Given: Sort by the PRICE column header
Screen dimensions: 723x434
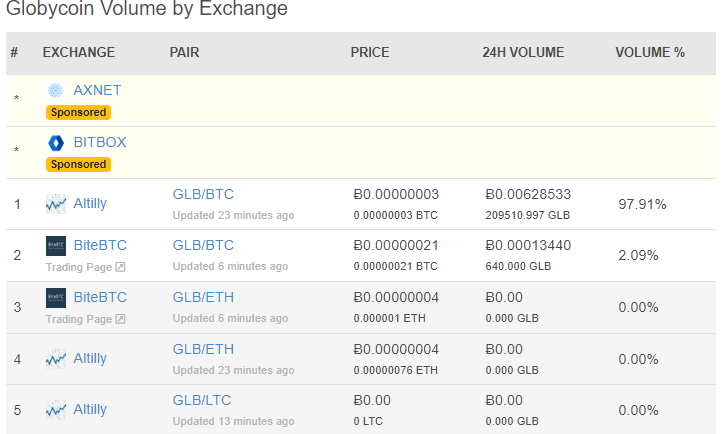Looking at the screenshot, I should 370,53.
